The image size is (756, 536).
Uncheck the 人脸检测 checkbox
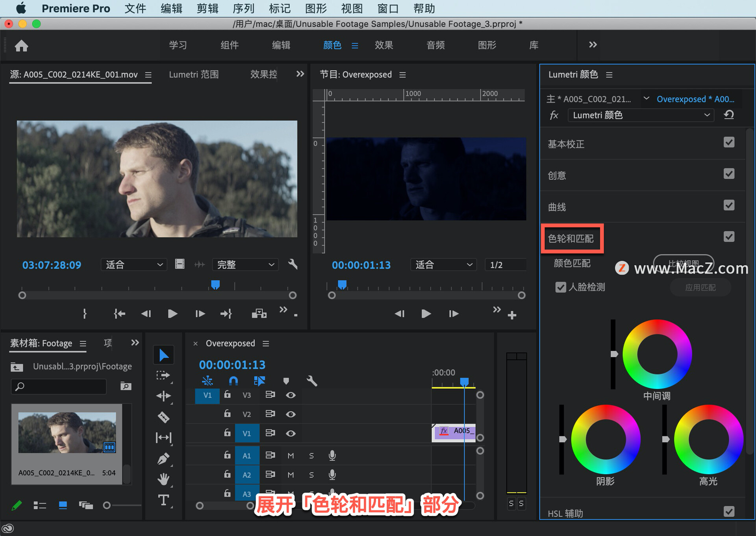[x=560, y=287]
